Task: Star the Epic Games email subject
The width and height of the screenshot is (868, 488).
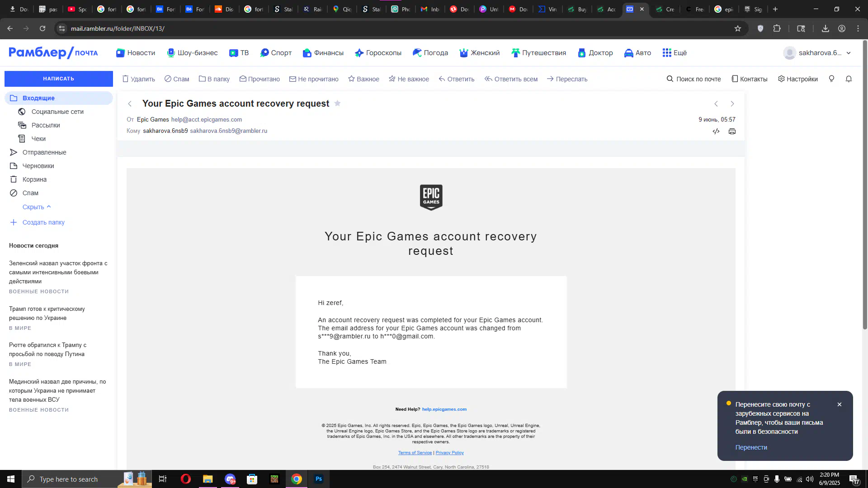Action: click(337, 103)
